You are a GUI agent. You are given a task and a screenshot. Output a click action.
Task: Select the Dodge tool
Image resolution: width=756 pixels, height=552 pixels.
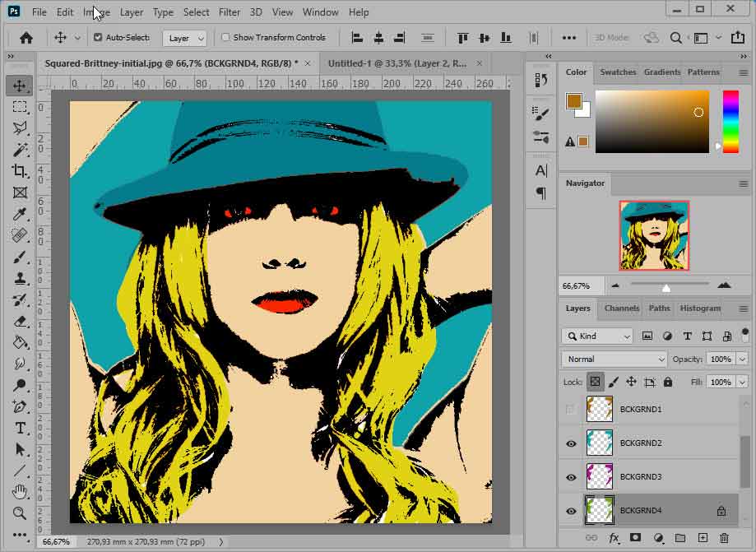tap(20, 385)
